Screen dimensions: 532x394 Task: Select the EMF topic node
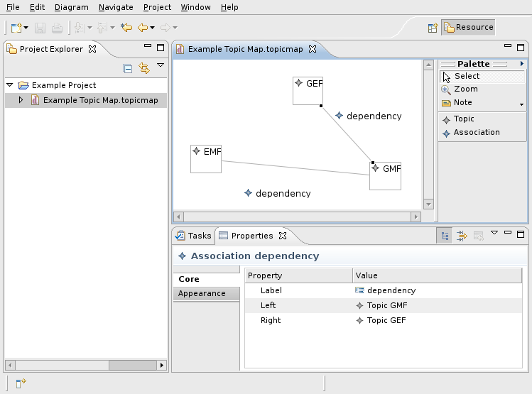tap(206, 159)
